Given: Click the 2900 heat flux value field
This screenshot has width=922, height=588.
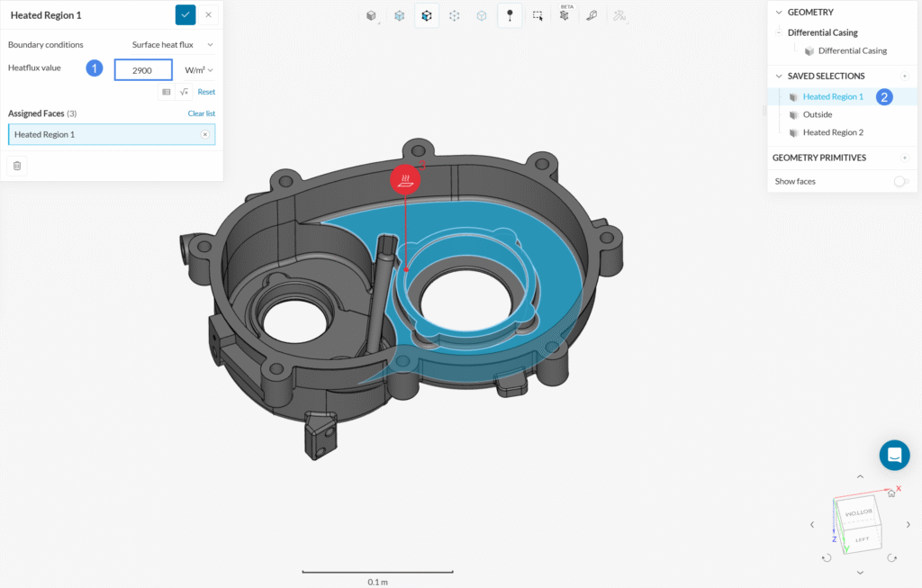Looking at the screenshot, I should pyautogui.click(x=142, y=69).
